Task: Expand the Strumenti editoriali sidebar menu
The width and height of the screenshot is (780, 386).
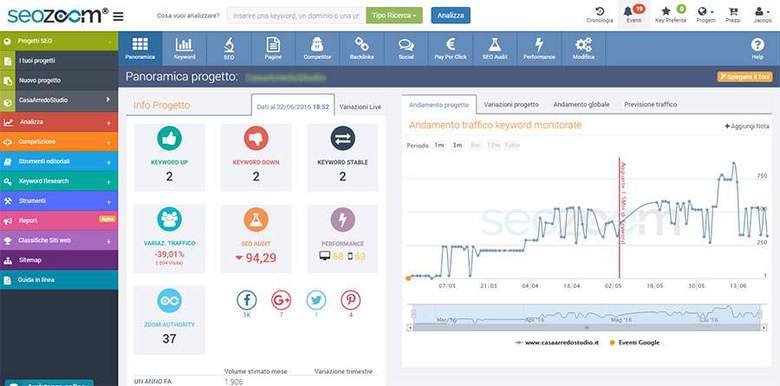Action: pos(59,162)
